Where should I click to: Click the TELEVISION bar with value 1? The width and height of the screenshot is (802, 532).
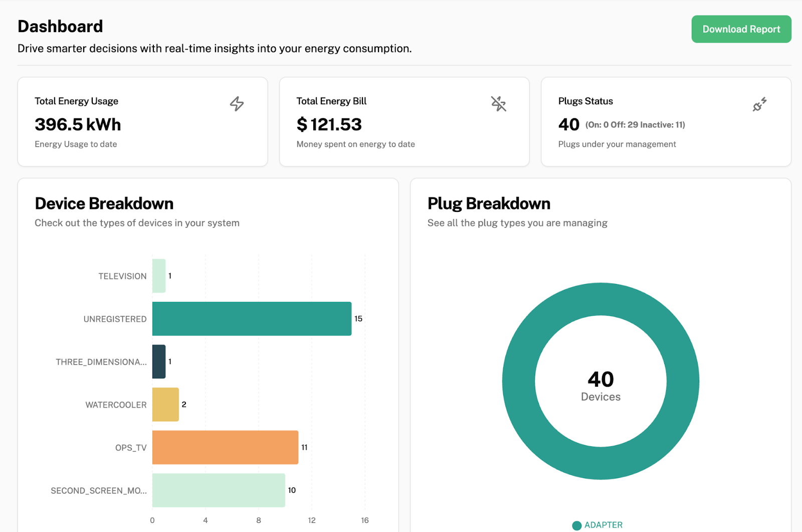coord(158,276)
